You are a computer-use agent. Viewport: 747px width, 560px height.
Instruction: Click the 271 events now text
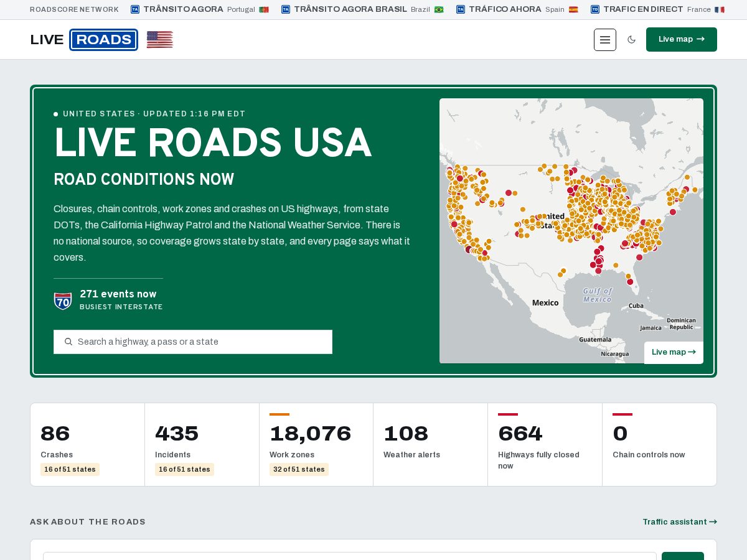tap(118, 294)
